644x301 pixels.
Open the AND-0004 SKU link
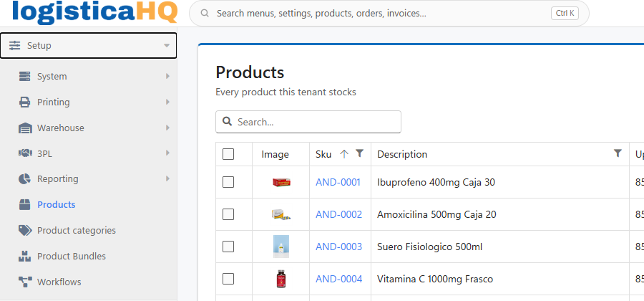[x=339, y=279]
